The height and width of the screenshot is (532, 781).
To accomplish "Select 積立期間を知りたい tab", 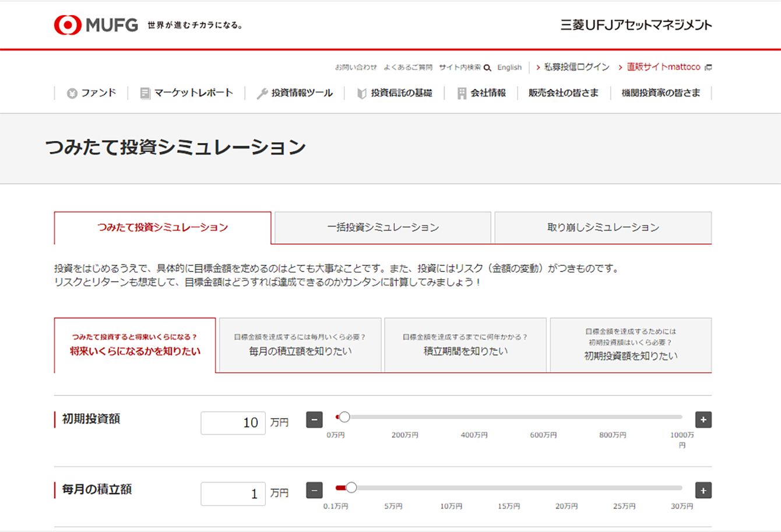I will coord(465,346).
